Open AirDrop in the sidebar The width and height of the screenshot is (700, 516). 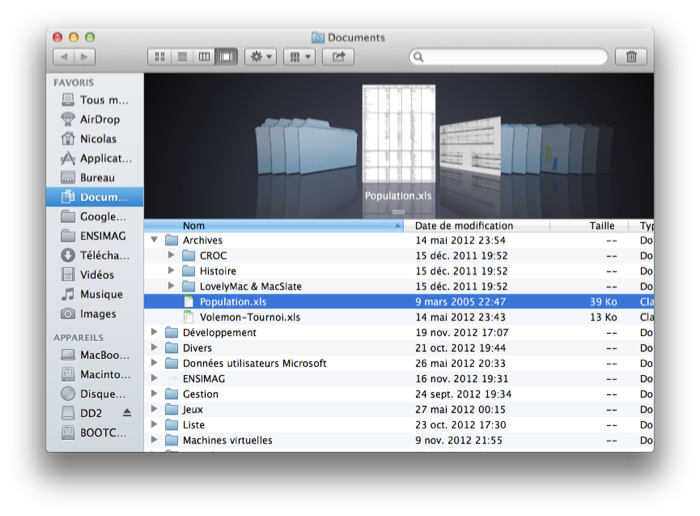(98, 119)
